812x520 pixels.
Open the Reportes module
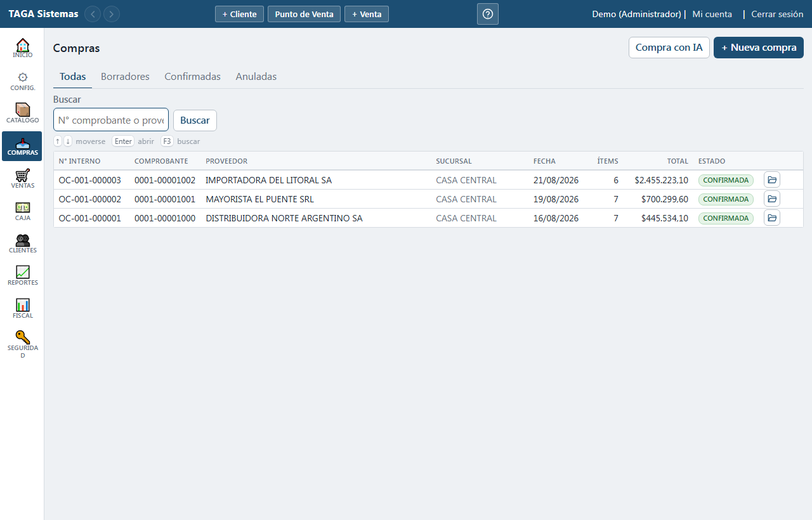pyautogui.click(x=22, y=276)
